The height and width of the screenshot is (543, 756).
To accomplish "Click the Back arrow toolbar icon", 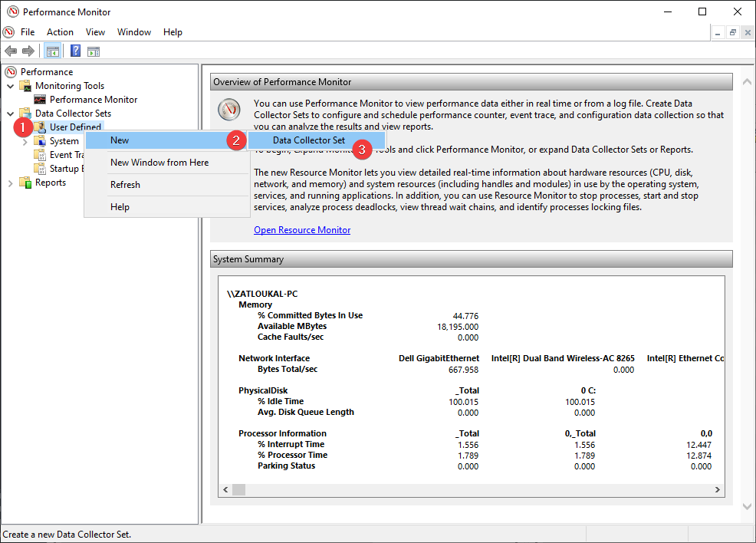I will tap(11, 51).
